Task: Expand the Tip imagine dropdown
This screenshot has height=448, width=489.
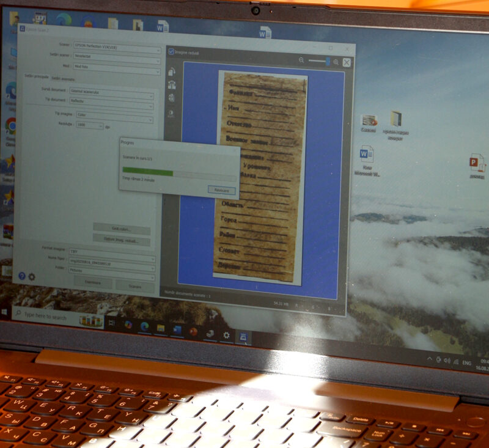Action: coord(114,116)
